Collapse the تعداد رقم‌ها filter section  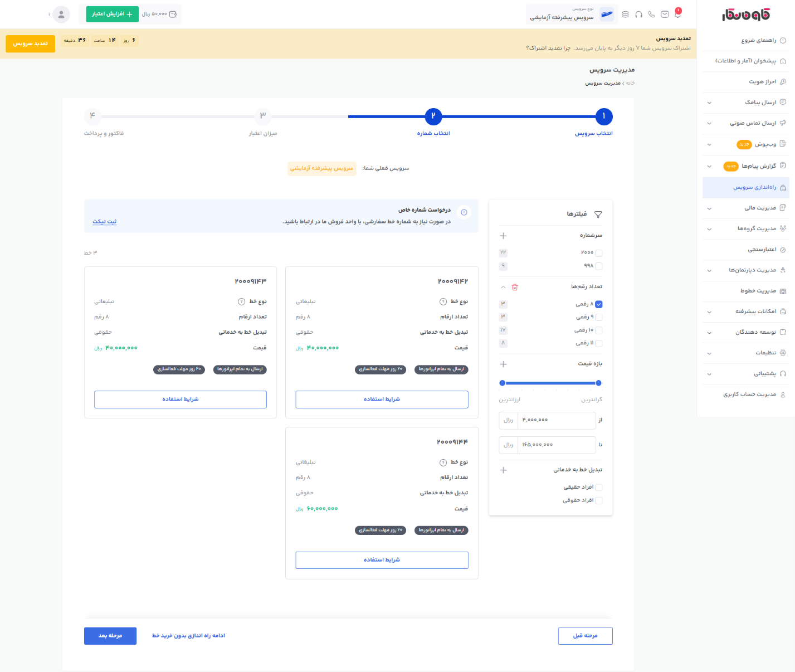pos(503,288)
